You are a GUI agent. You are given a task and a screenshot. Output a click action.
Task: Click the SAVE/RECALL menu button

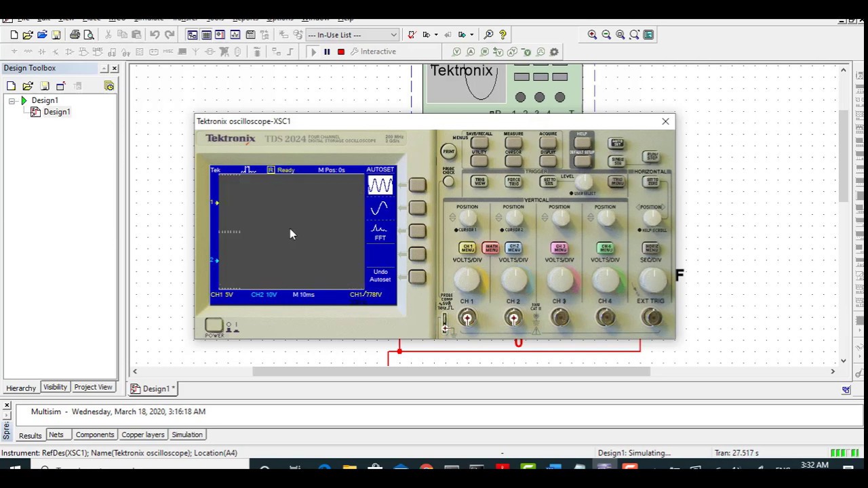[479, 142]
